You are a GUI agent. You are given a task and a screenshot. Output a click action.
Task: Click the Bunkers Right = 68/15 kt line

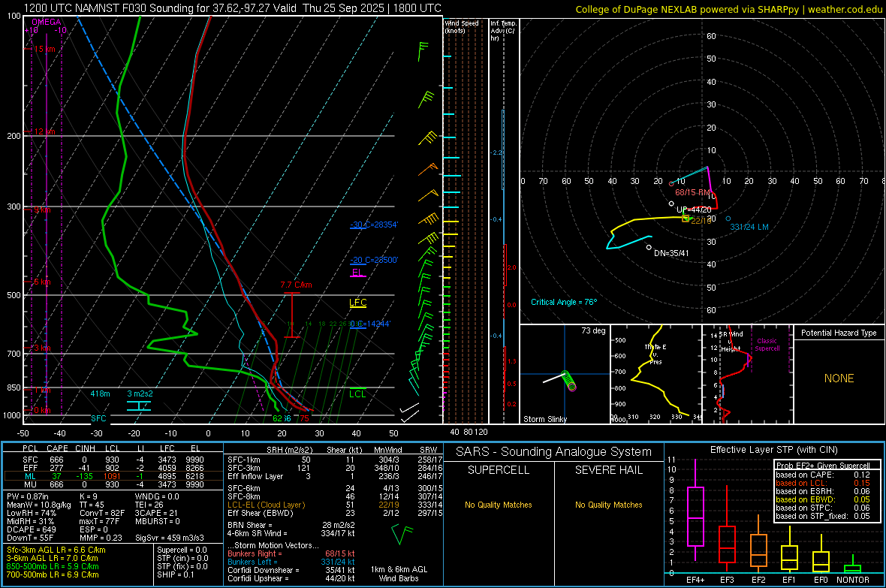pos(291,553)
